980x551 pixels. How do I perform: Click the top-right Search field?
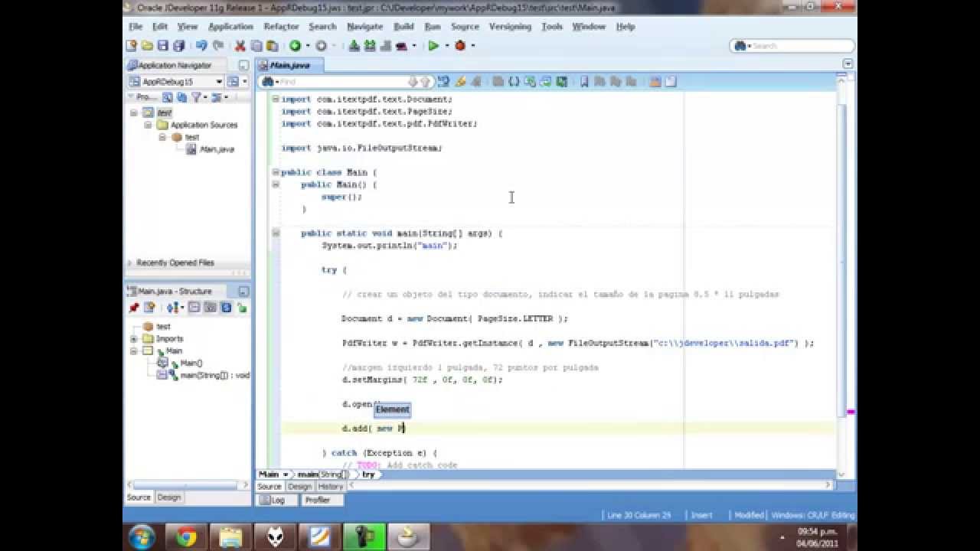click(x=792, y=46)
